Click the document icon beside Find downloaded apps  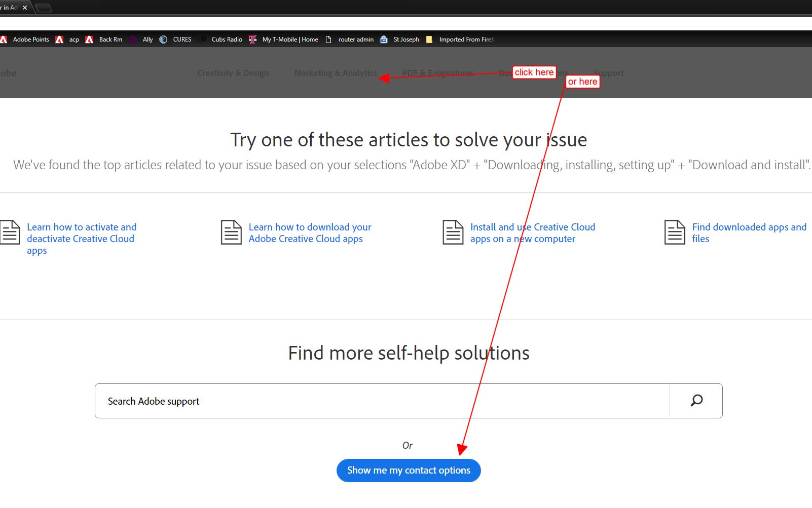click(675, 232)
